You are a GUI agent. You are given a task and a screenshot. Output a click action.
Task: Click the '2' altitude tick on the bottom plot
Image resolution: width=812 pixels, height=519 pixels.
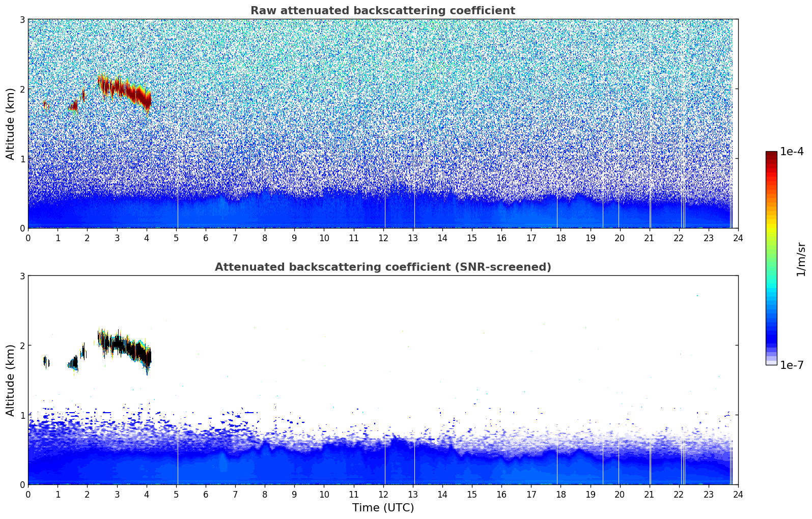[22, 345]
